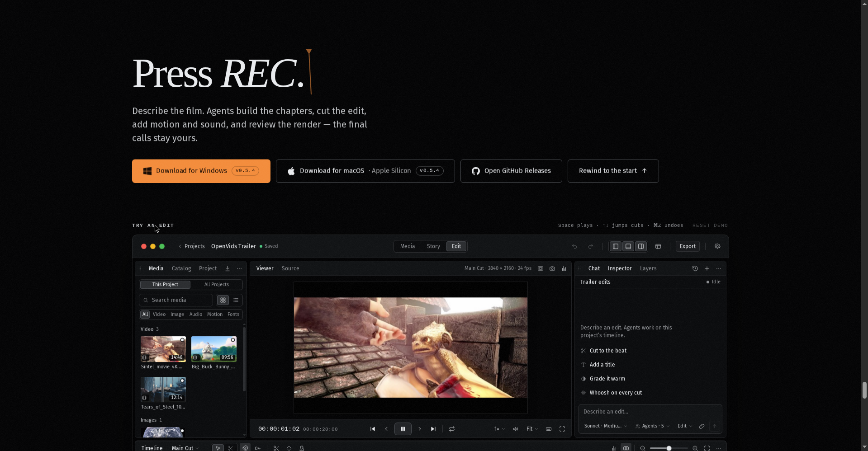Click the redo arrow icon
This screenshot has width=868, height=451.
coord(591,246)
